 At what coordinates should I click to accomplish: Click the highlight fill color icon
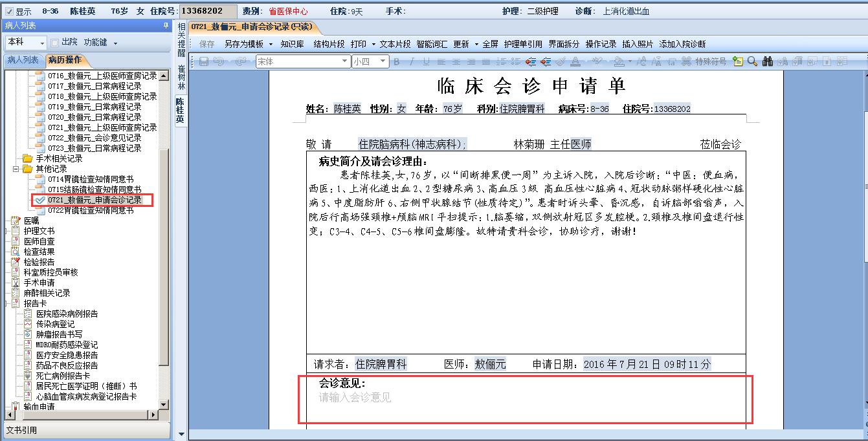point(619,61)
